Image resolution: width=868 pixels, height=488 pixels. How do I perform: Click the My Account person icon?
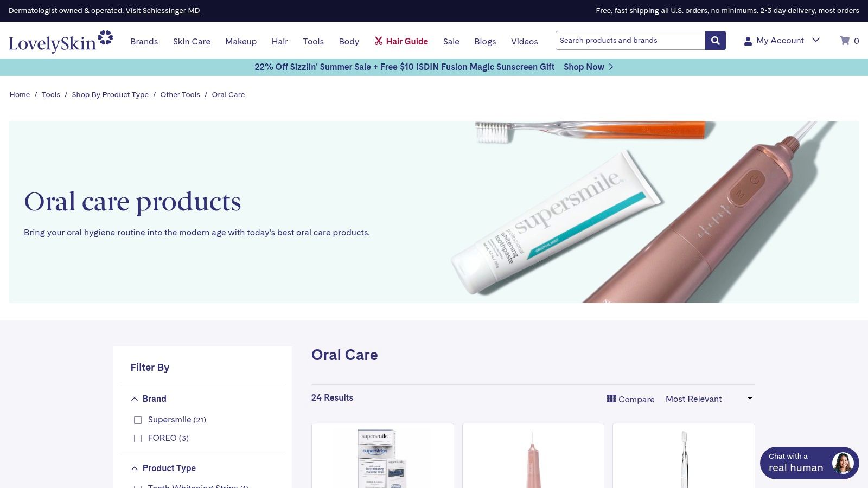(x=748, y=41)
